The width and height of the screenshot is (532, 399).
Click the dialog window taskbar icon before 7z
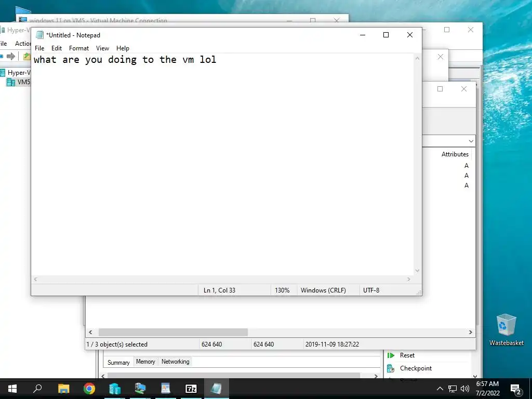coord(166,389)
